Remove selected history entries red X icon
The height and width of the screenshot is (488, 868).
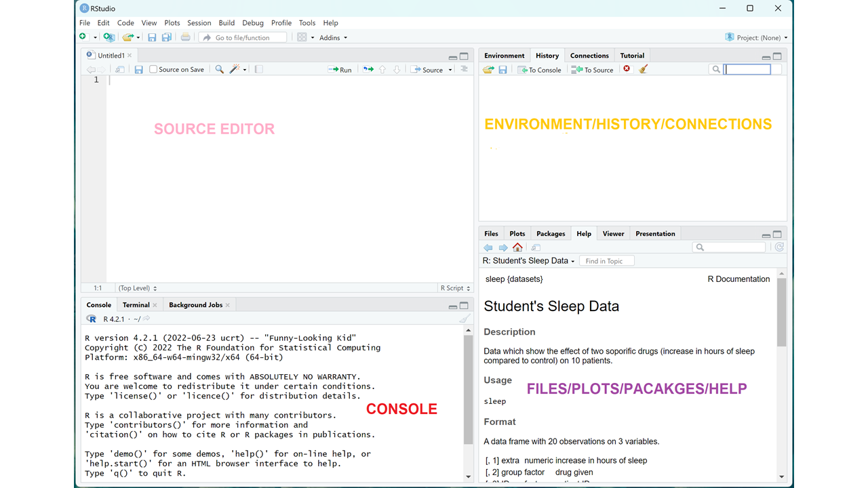coord(627,68)
